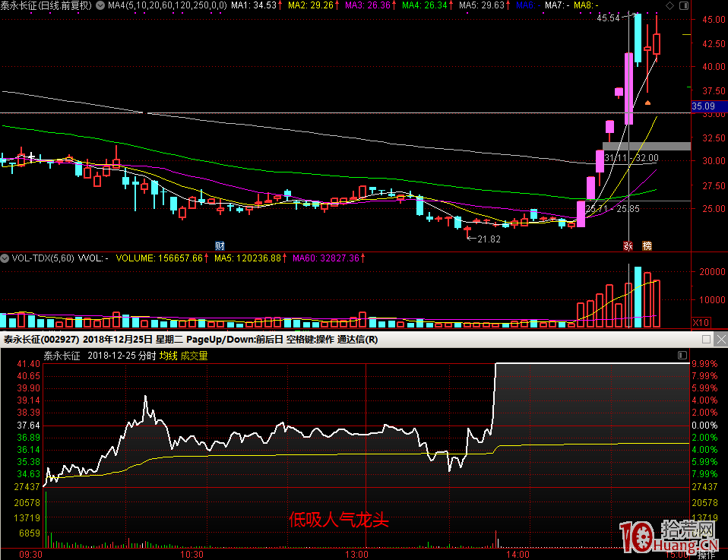Viewport: 728px width, 560px height.
Task: Click the VOLUME: 156657.66 readout
Action: coord(160,258)
